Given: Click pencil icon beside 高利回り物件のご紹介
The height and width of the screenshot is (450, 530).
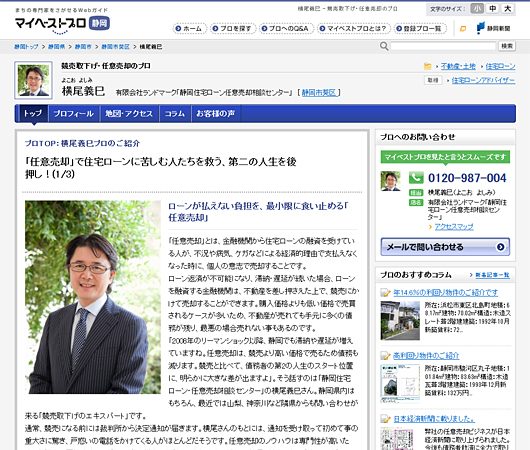Looking at the screenshot, I should coord(385,355).
